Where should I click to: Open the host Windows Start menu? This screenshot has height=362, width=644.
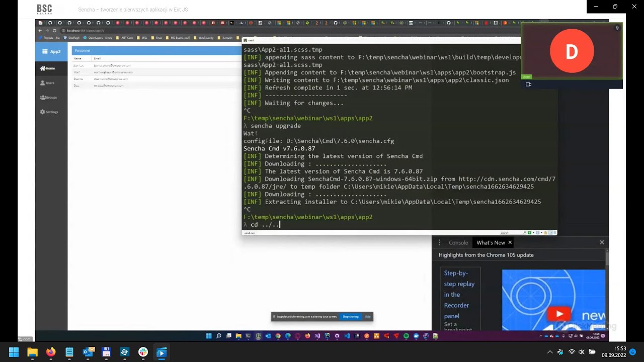tap(14, 352)
